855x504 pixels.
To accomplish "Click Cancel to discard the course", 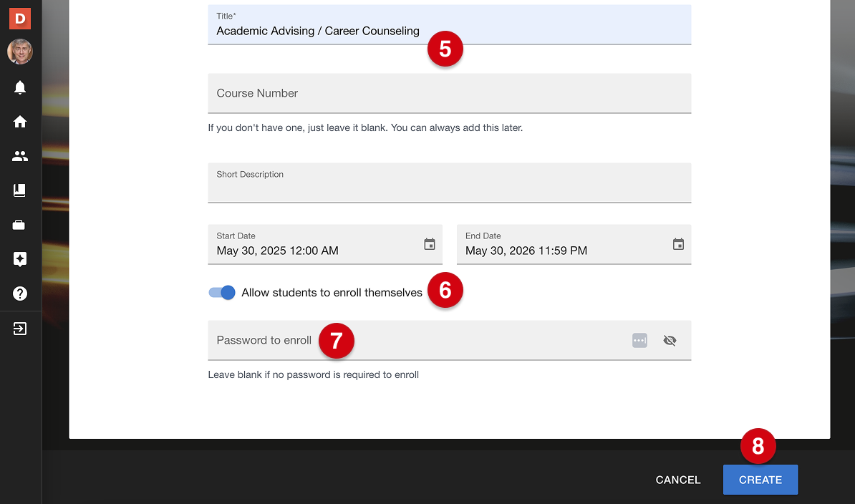I will click(x=677, y=480).
